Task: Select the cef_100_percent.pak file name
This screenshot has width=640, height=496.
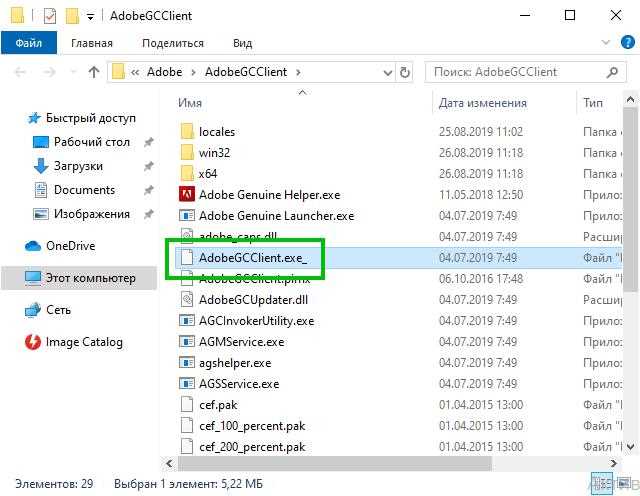Action: (252, 426)
